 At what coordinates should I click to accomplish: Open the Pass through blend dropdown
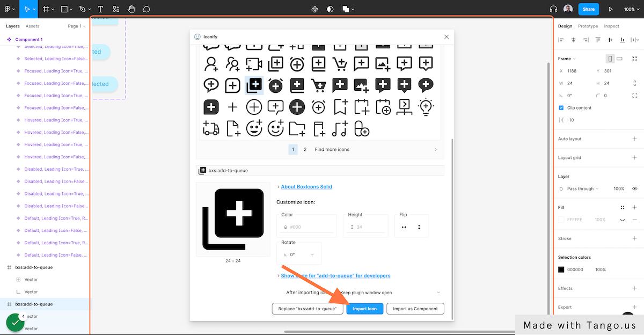tap(582, 189)
